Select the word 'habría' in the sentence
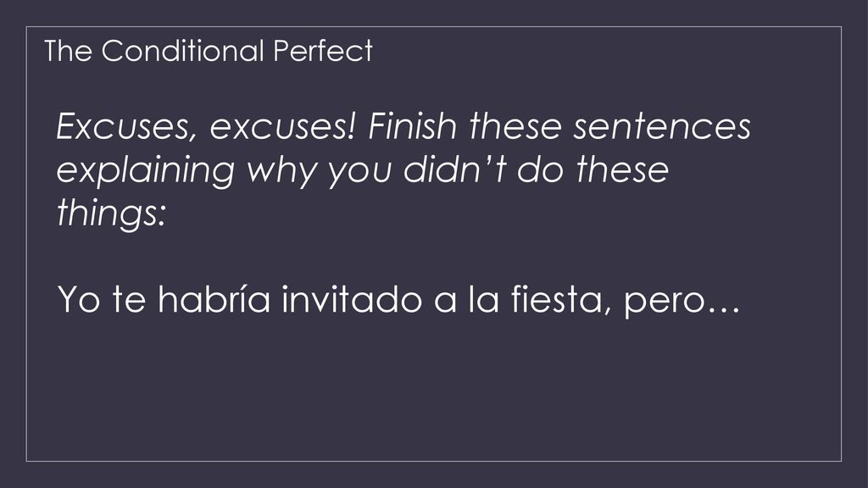This screenshot has height=488, width=868. 214,298
